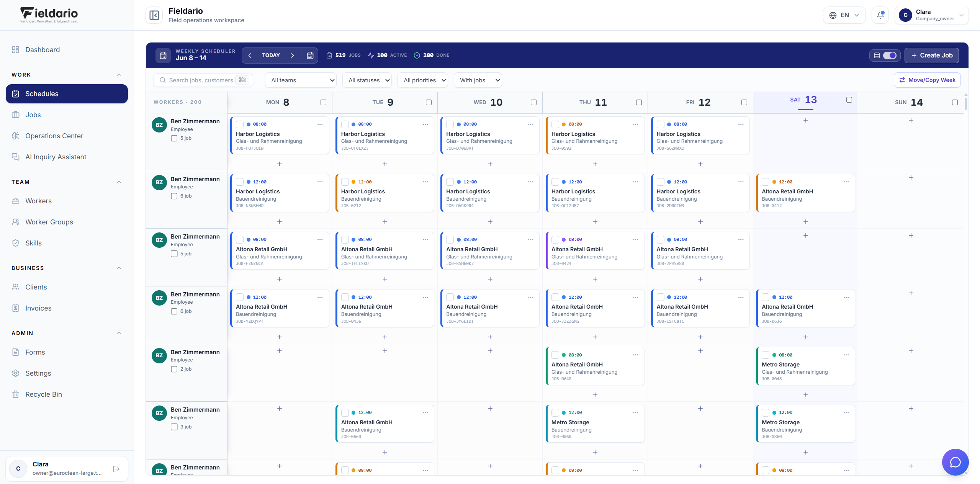The width and height of the screenshot is (980, 484).
Task: Collapse the WORK sidebar section
Action: click(119, 75)
